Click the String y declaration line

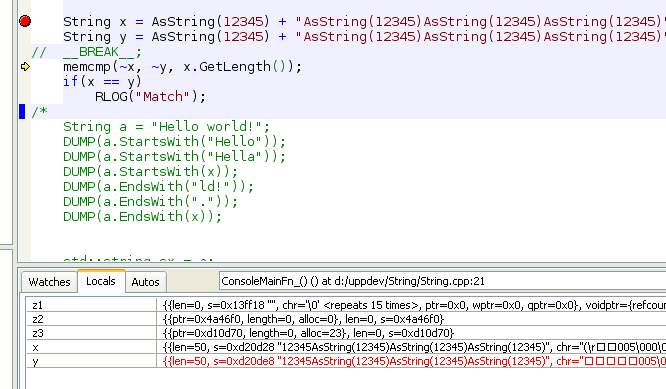(364, 37)
